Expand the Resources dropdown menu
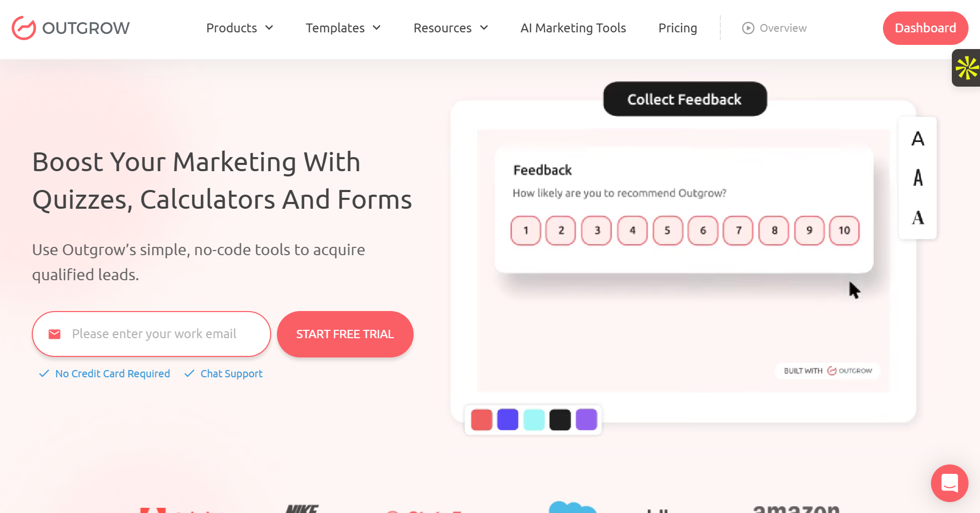Image resolution: width=980 pixels, height=513 pixels. [x=451, y=28]
